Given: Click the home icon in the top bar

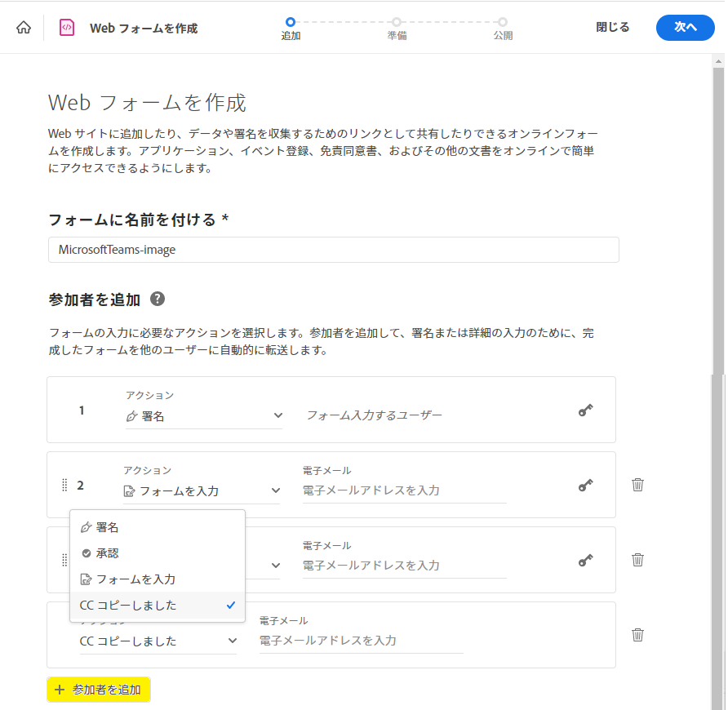Looking at the screenshot, I should coord(24,27).
